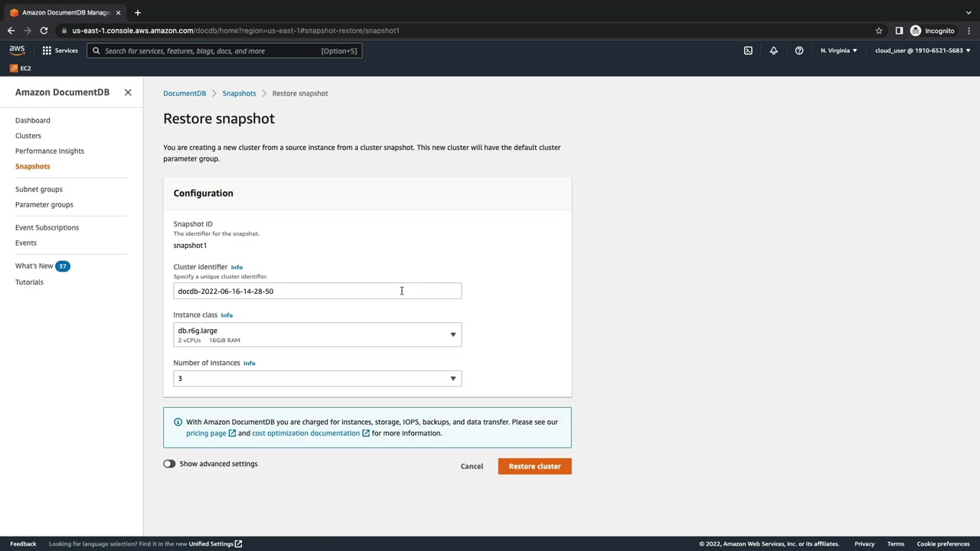This screenshot has height=551, width=980.
Task: Open the Instance class dropdown
Action: [317, 334]
